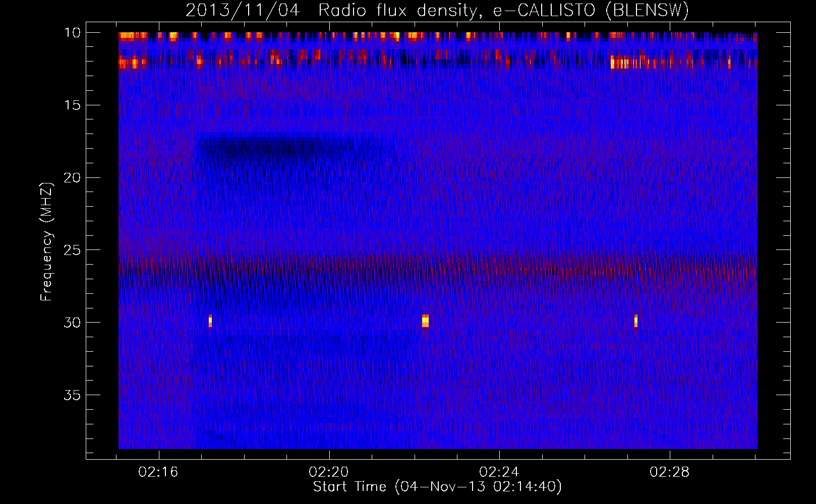Click the 30 MHz burst near 02:27

636,321
